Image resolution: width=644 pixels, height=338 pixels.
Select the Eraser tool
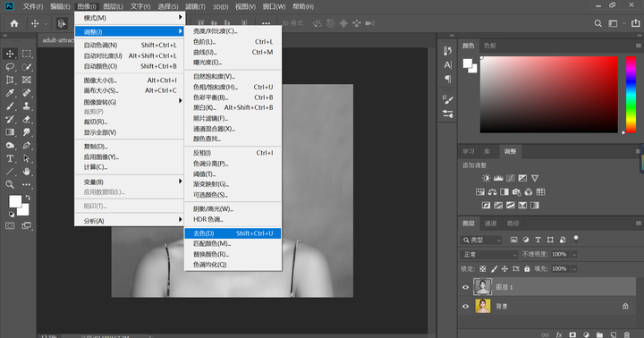pyautogui.click(x=27, y=120)
